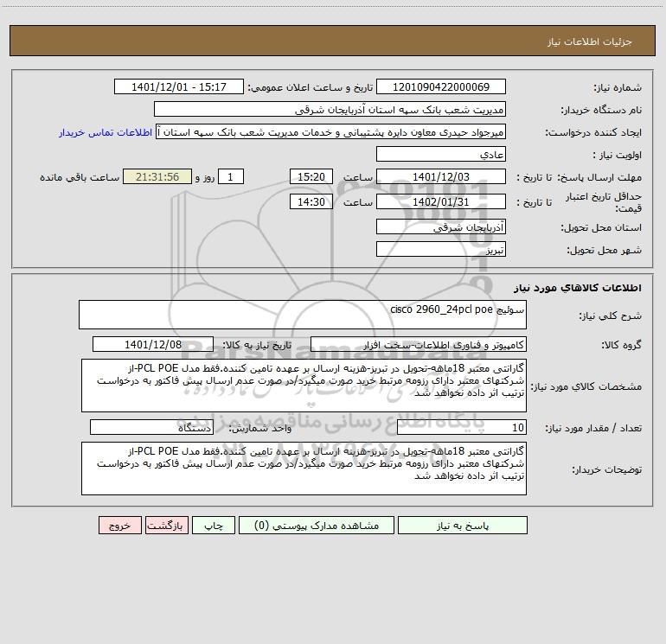Click the تاریخ و ساعت اعلان عمومی label

[311, 87]
